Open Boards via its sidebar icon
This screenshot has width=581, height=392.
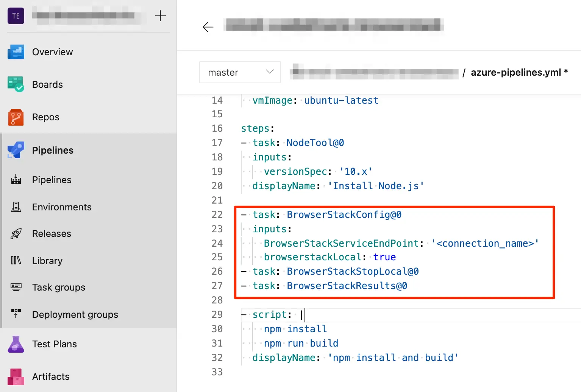[16, 84]
